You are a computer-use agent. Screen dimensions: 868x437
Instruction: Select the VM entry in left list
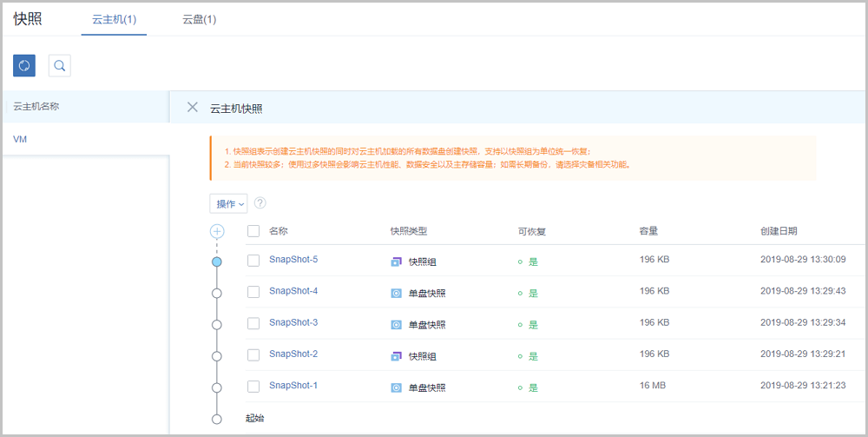tap(21, 139)
